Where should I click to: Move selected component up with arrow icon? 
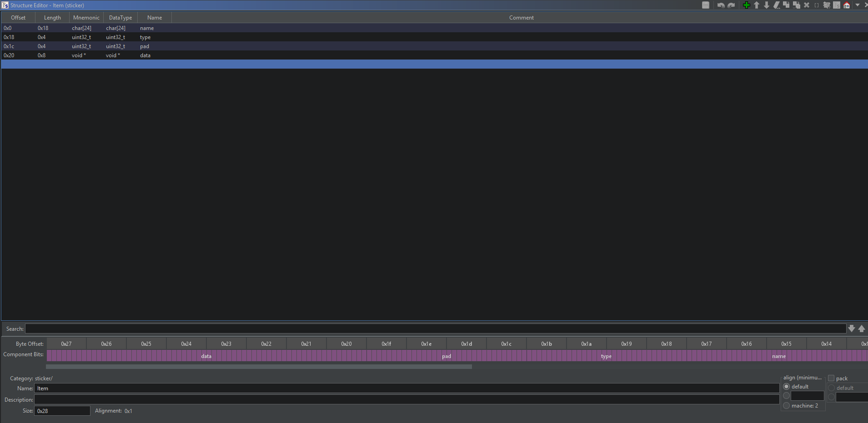click(x=757, y=5)
